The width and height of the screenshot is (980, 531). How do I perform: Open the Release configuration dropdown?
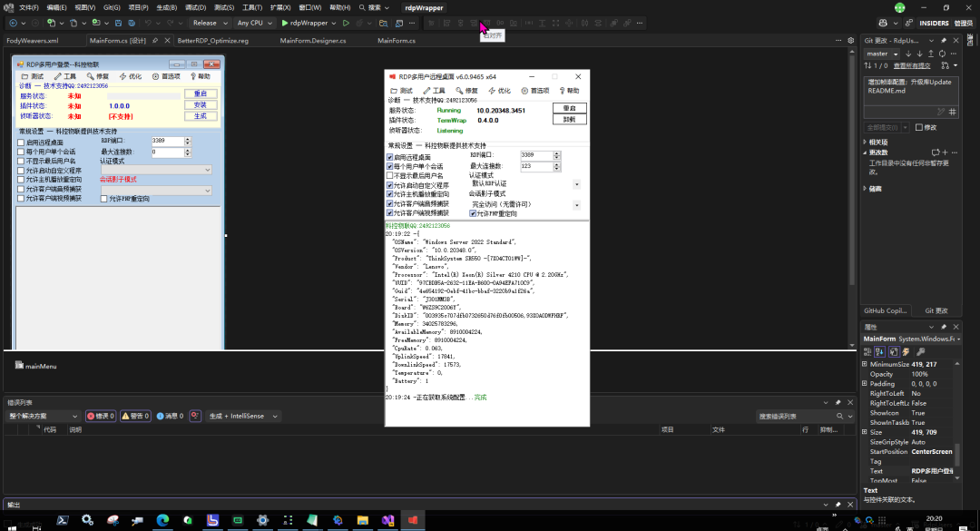[210, 23]
